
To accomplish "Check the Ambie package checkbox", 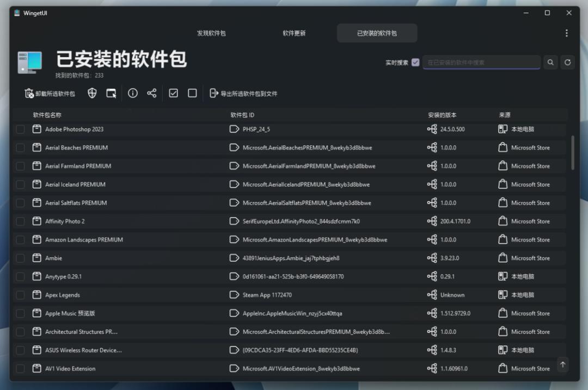I will click(x=20, y=258).
